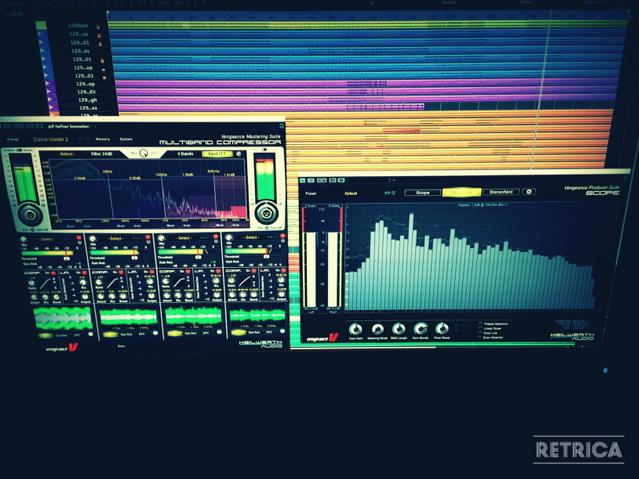Click the Multiband Compressor main input knob

(29, 214)
